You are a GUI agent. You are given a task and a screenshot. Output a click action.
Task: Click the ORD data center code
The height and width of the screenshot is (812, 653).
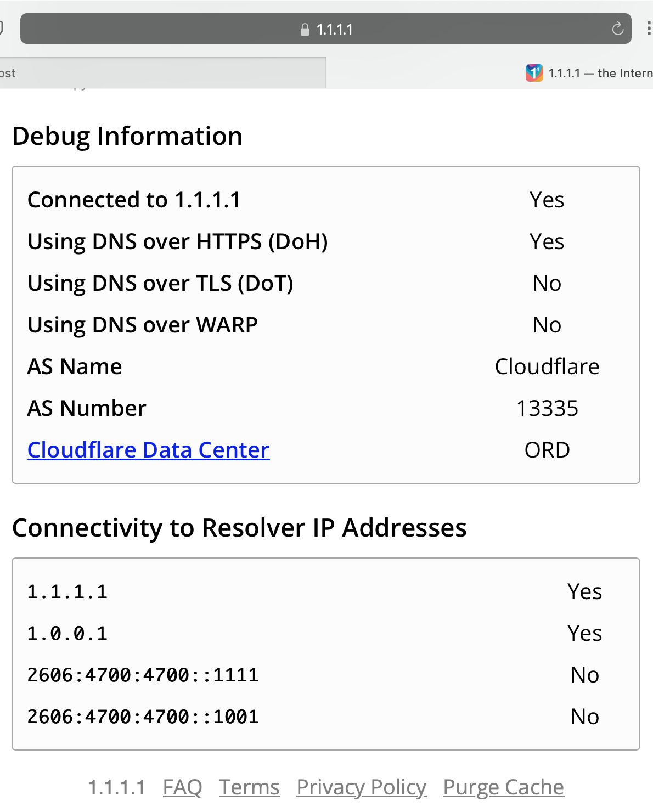[x=547, y=450]
